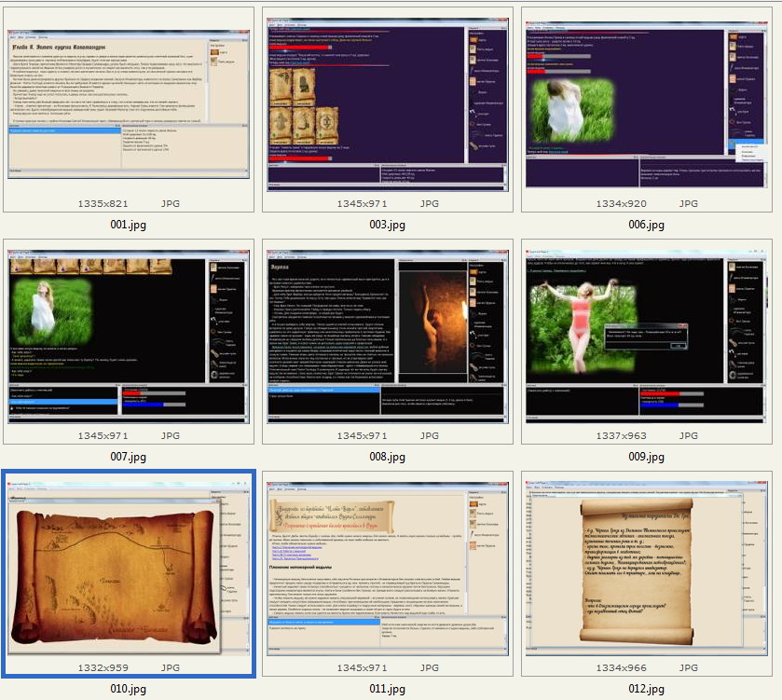Select the 009.jpg thumbnail with dialog box
The image size is (782, 700).
(x=645, y=336)
